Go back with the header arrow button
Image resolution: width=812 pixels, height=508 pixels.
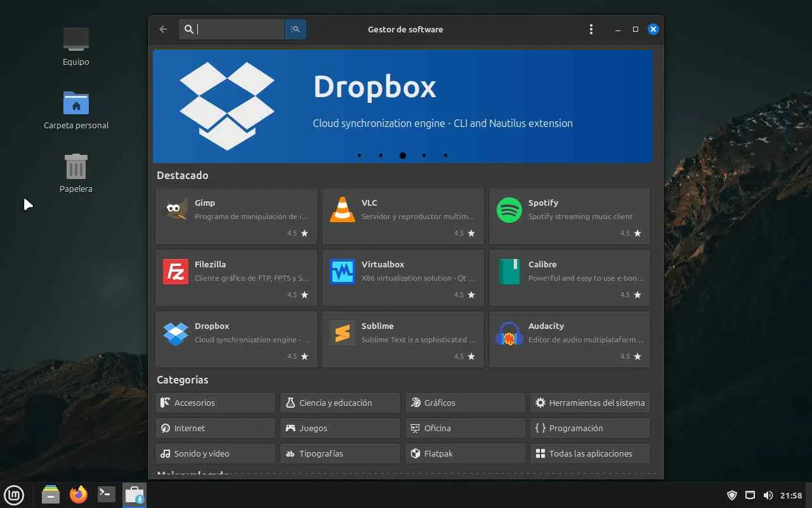pos(163,29)
